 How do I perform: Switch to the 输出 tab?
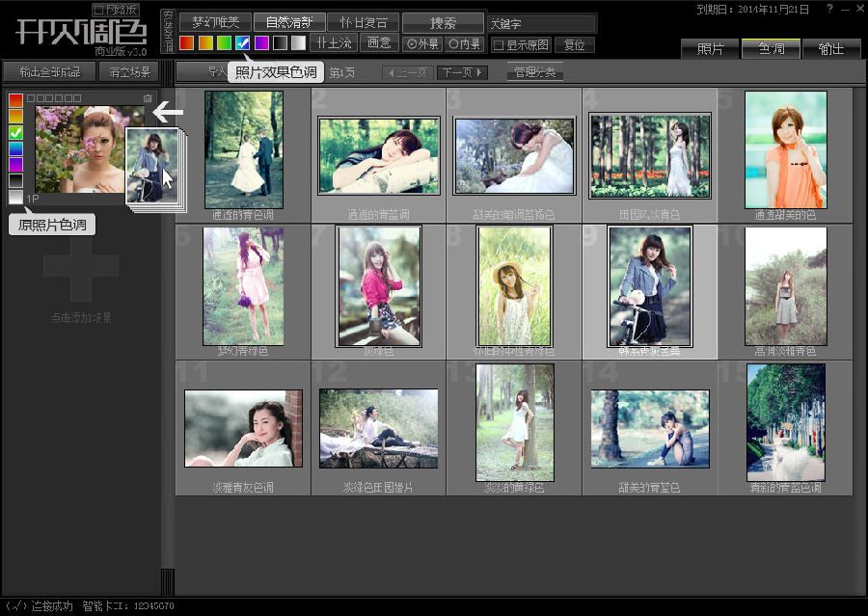[830, 48]
